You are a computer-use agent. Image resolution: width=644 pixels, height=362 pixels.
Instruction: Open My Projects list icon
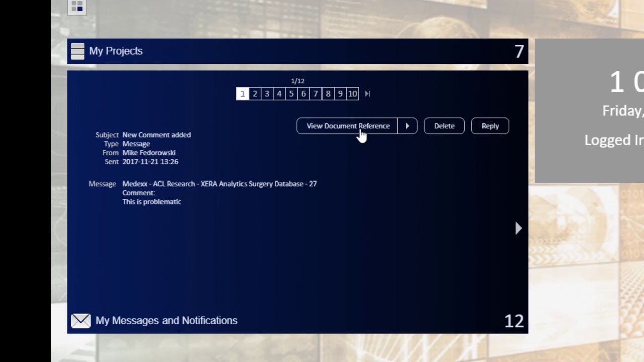coord(77,51)
